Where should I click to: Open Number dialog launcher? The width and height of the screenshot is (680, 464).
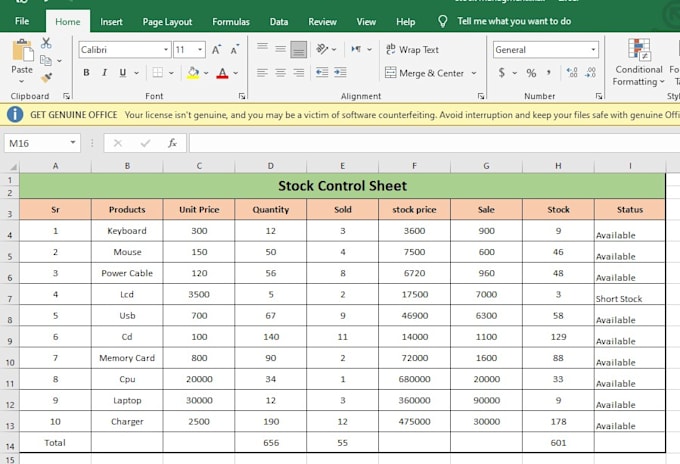pyautogui.click(x=599, y=96)
